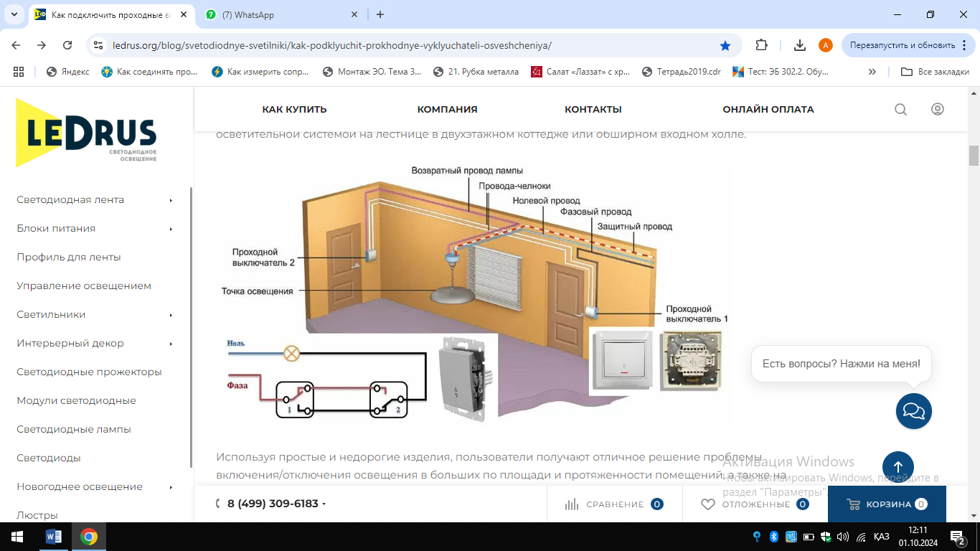Open the user account icon on LEDRUS
The width and height of the screenshot is (980, 551).
point(937,109)
